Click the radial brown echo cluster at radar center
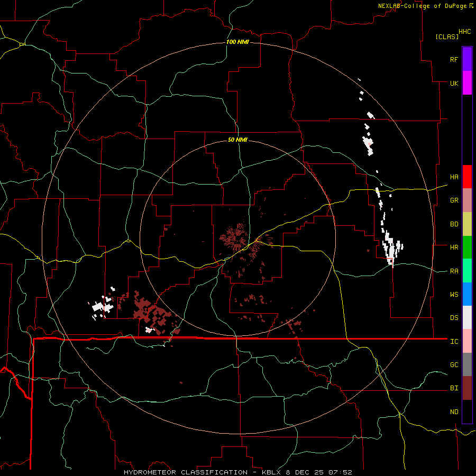The image size is (476, 476). (234, 236)
